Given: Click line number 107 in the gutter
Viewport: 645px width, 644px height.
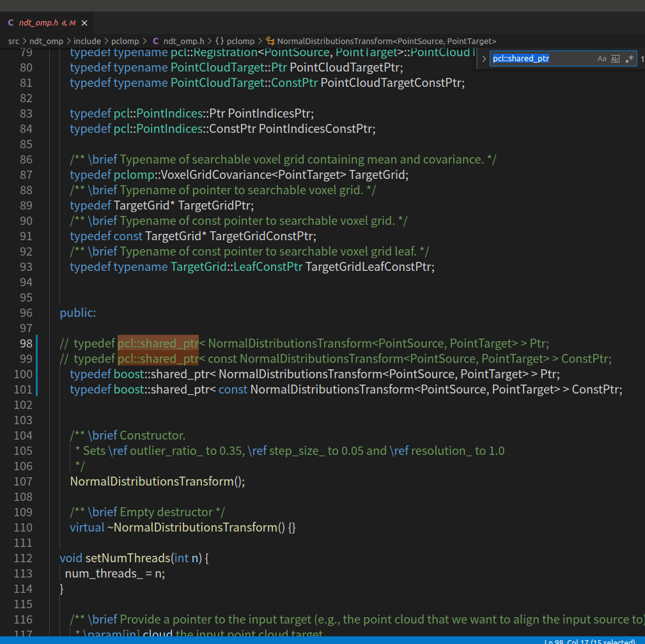Looking at the screenshot, I should pos(23,482).
